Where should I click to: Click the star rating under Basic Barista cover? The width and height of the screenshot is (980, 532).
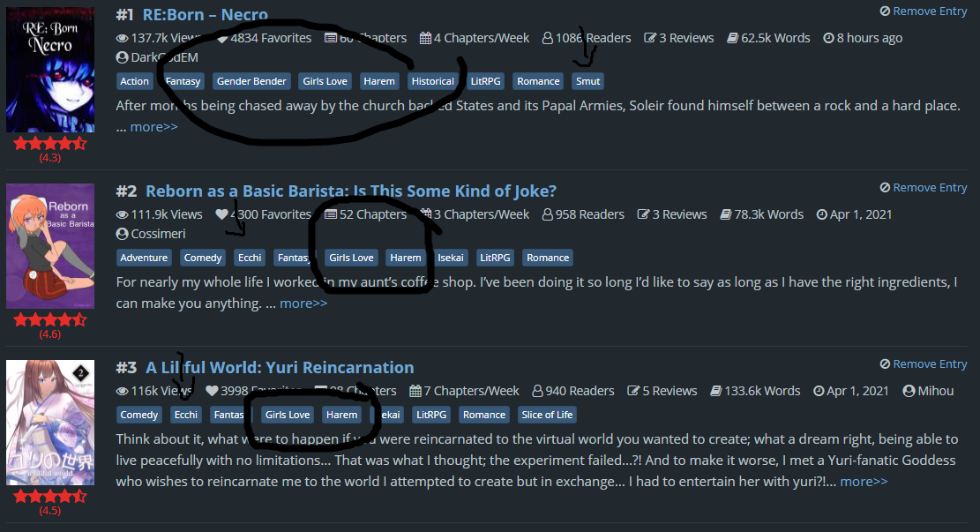50,320
